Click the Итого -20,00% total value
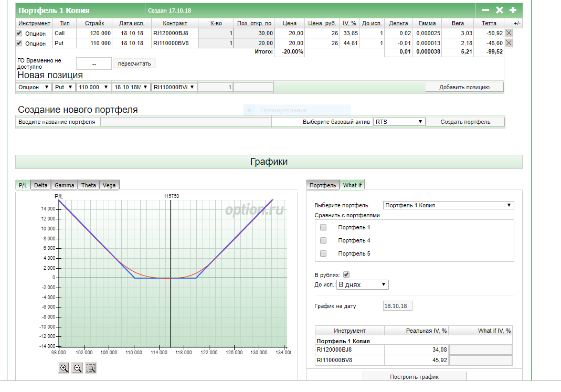 (292, 52)
